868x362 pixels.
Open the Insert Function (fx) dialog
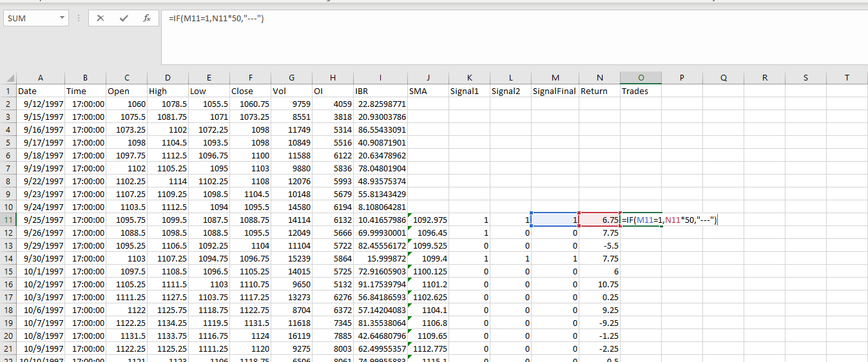[147, 19]
